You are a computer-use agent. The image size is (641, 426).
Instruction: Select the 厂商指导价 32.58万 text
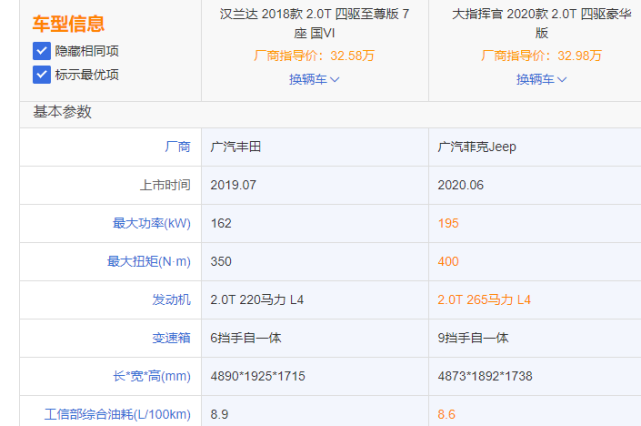pyautogui.click(x=314, y=56)
